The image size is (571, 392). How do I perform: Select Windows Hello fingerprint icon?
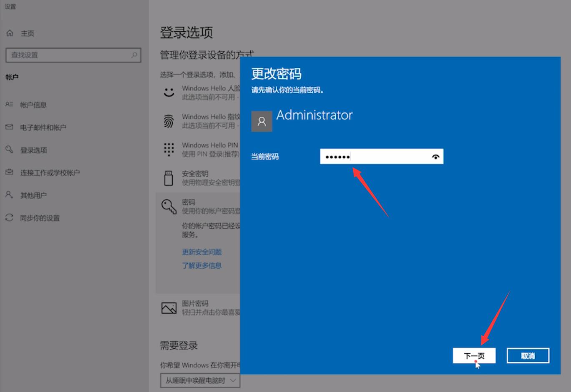point(169,121)
